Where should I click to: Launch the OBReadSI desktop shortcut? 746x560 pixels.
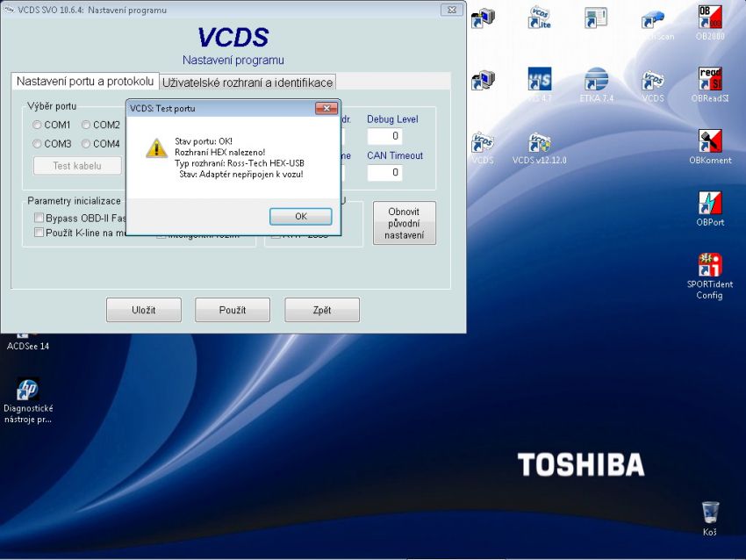[710, 84]
